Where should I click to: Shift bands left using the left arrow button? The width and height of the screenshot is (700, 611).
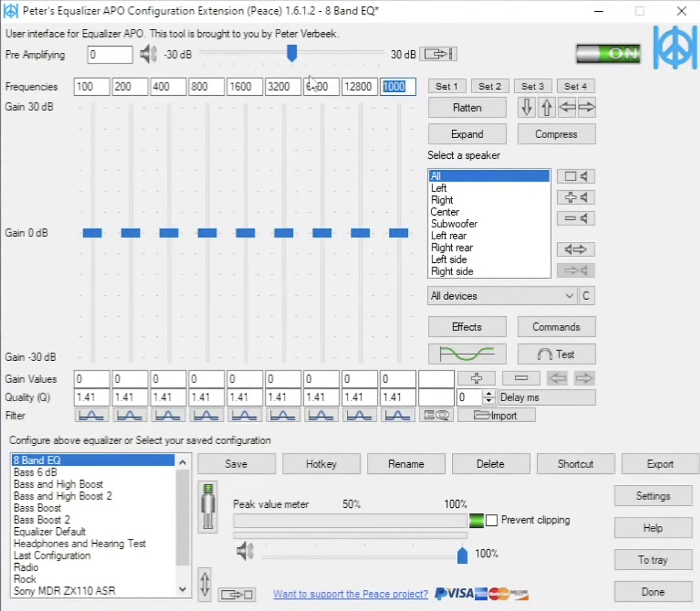click(x=567, y=107)
